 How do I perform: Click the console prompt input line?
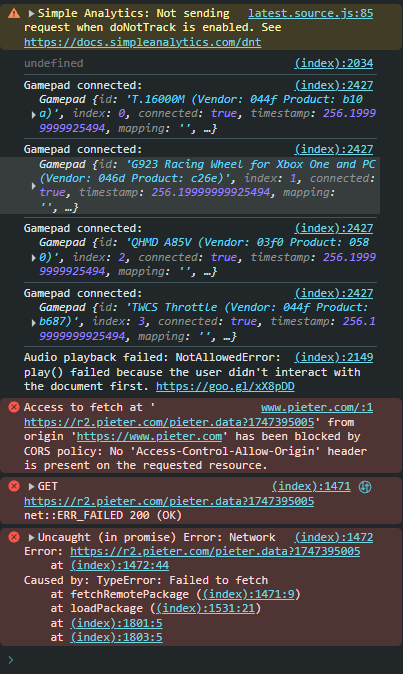pos(202,660)
